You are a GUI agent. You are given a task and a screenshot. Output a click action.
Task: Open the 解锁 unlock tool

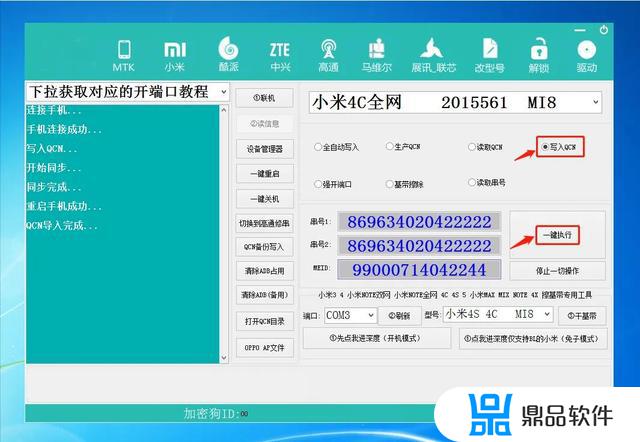coord(539,56)
